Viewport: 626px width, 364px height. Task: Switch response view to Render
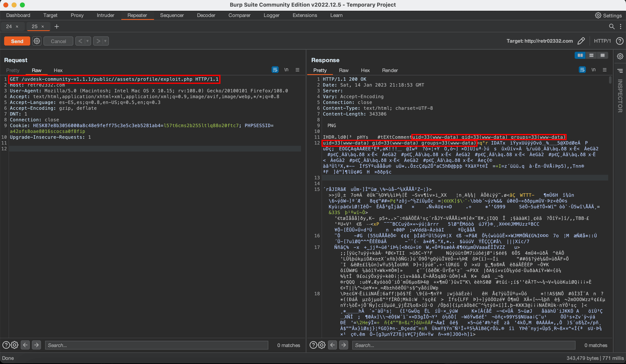click(390, 70)
